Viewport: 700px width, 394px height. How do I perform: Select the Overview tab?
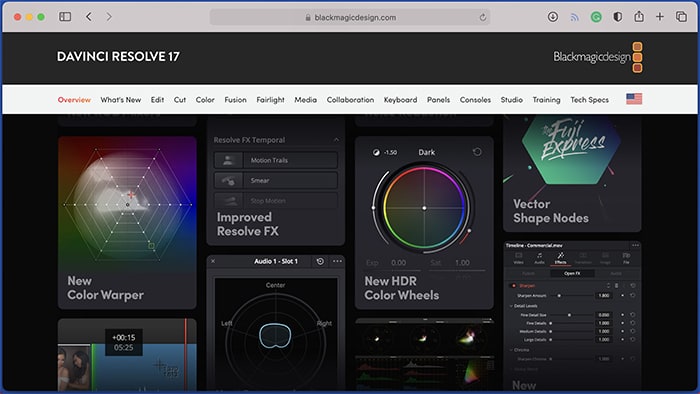pyautogui.click(x=74, y=100)
